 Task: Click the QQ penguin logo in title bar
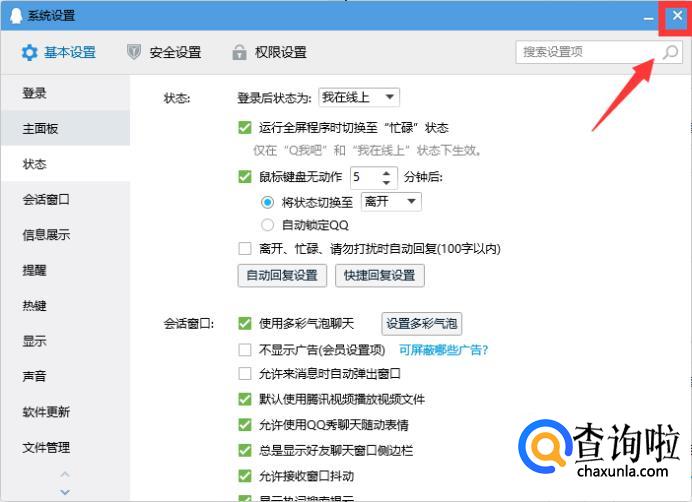(x=16, y=15)
